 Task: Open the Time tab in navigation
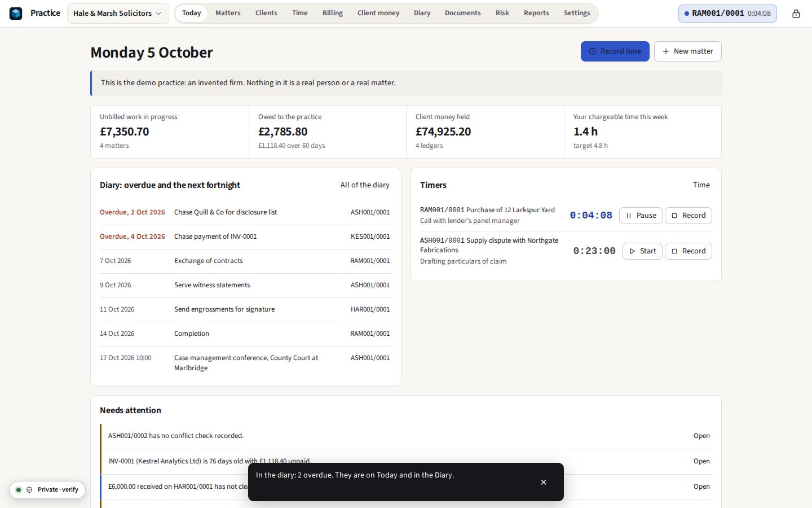[x=300, y=13]
